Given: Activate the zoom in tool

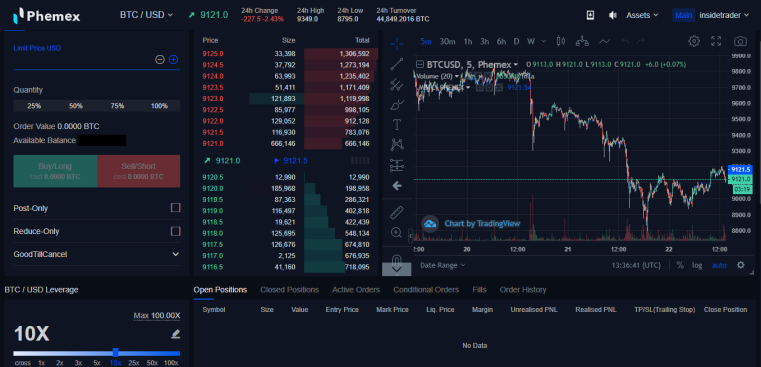Looking at the screenshot, I should point(397,233).
